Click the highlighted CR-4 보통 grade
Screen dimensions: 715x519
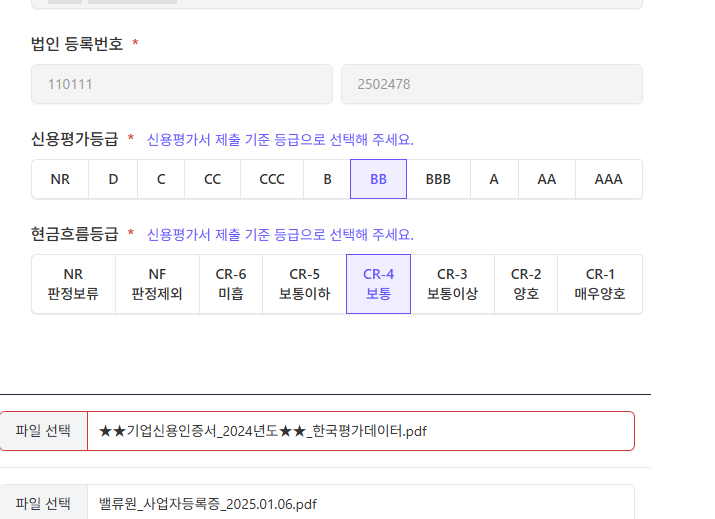(x=378, y=284)
